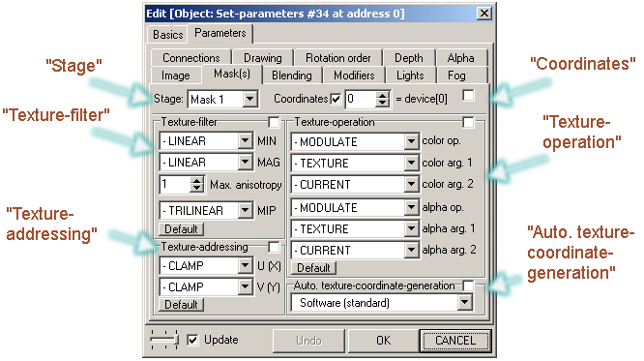The height and width of the screenshot is (361, 644).
Task: Select the Mask(s) tab
Action: click(x=232, y=74)
